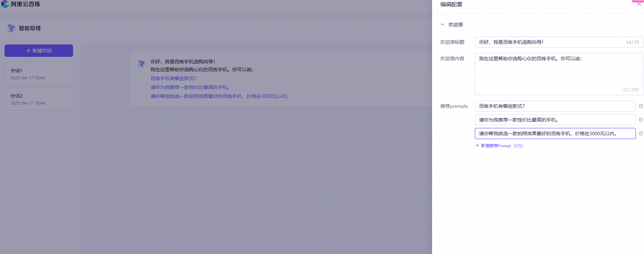This screenshot has height=254, width=644.
Task: Collapse the 欢迎语 section chevron
Action: click(442, 25)
